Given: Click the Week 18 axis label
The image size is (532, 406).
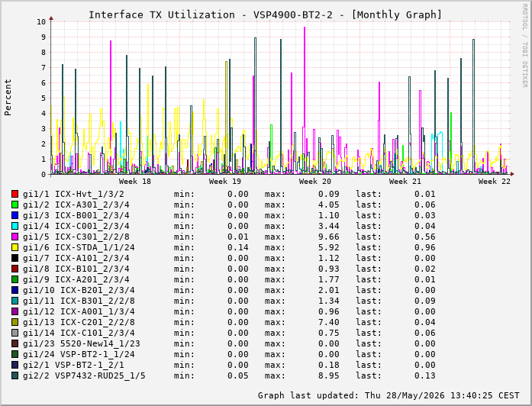Looking at the screenshot, I should 134,182.
